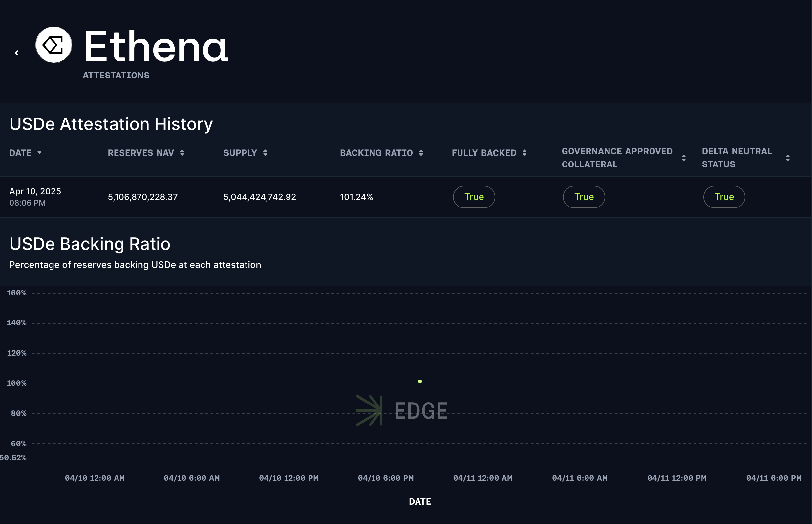The image size is (812, 524).
Task: Click Fully Backed sort arrows
Action: [524, 153]
